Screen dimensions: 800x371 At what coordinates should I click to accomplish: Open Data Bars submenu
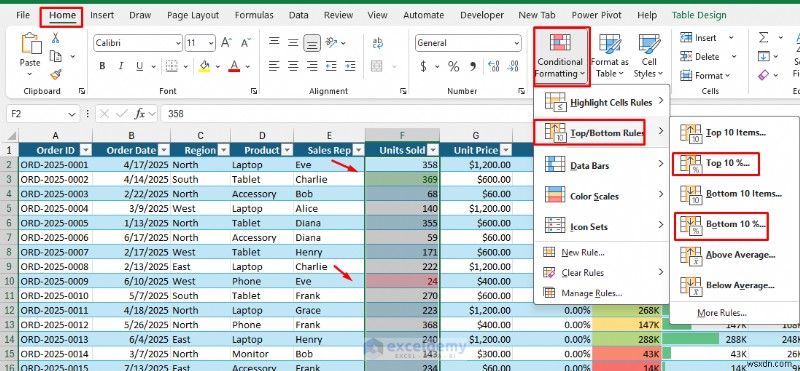601,165
